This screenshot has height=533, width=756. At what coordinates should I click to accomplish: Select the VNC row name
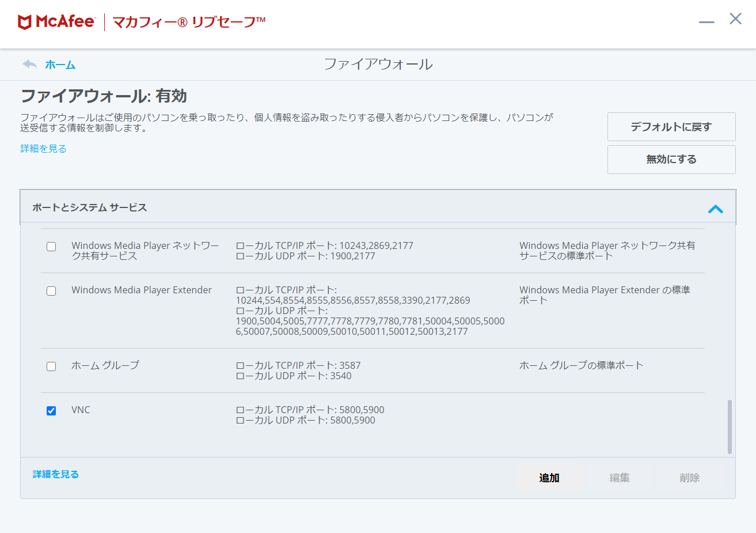(x=81, y=410)
